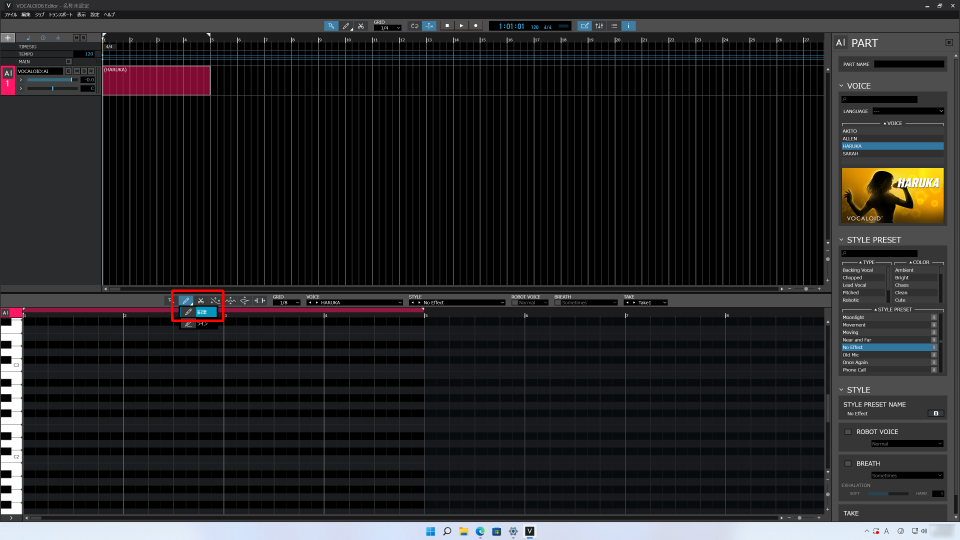The height and width of the screenshot is (540, 960).
Task: Open Windows Start menu
Action: (x=430, y=531)
